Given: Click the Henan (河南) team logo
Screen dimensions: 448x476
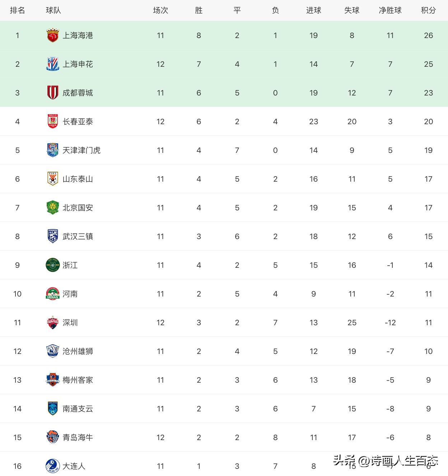Looking at the screenshot, I should [x=53, y=294].
